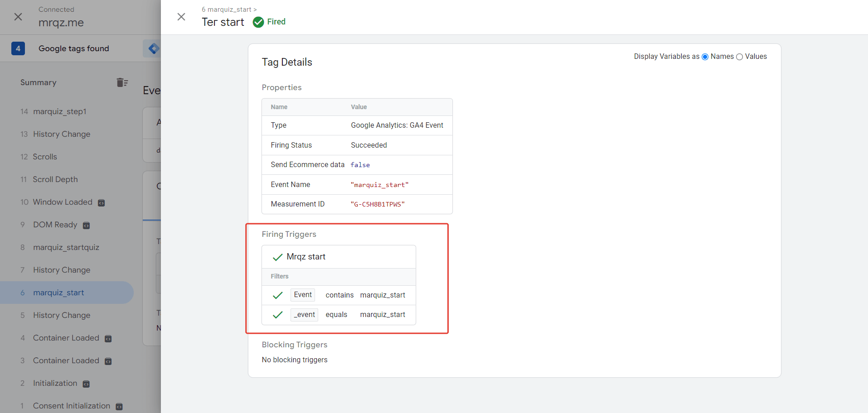
Task: Click the green Fired checkmark icon
Action: click(258, 22)
